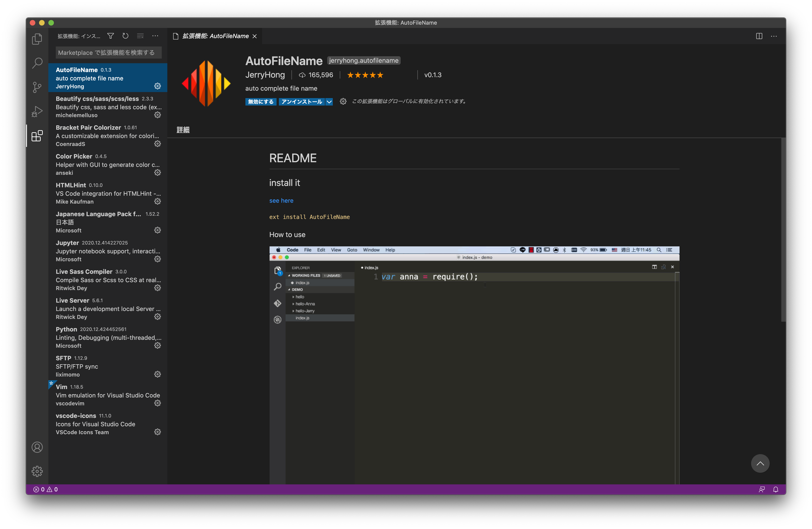
Task: Open publisher JerryHong link
Action: (265, 75)
